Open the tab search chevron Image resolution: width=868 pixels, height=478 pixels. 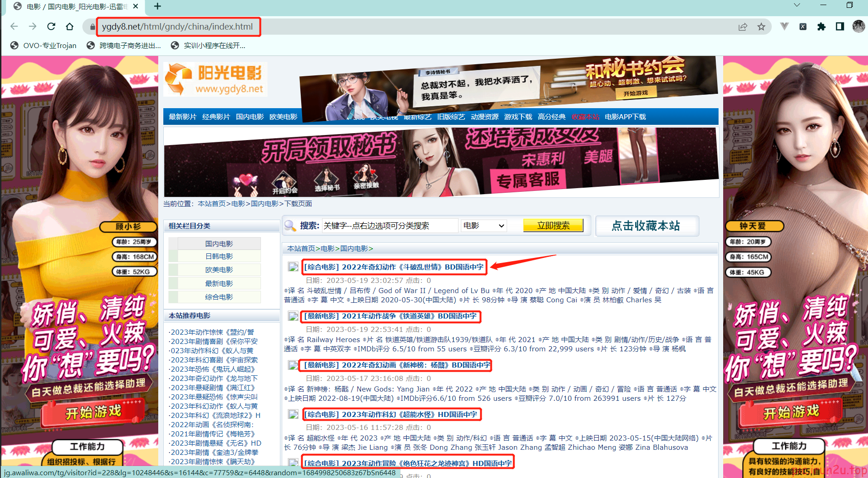point(797,5)
